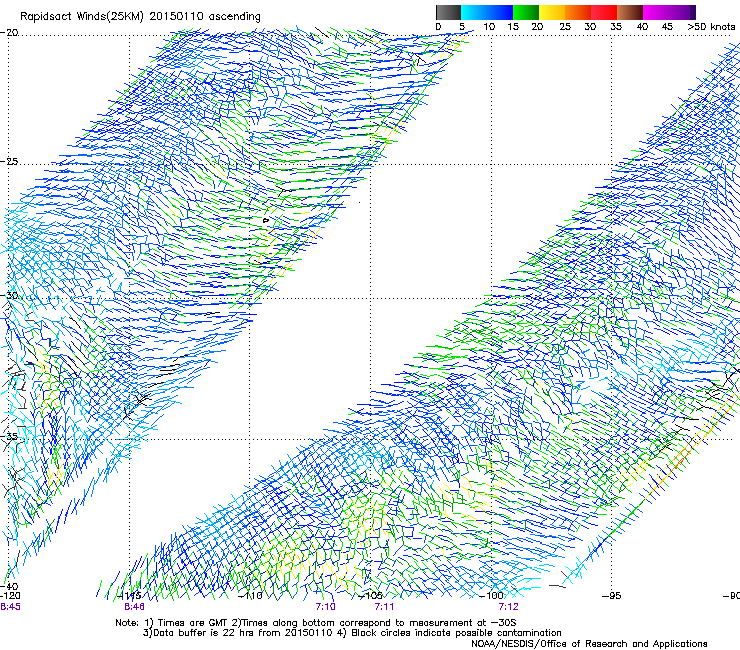Click the gray 0-5 knots color swatch
The height and width of the screenshot is (650, 740).
[x=448, y=12]
